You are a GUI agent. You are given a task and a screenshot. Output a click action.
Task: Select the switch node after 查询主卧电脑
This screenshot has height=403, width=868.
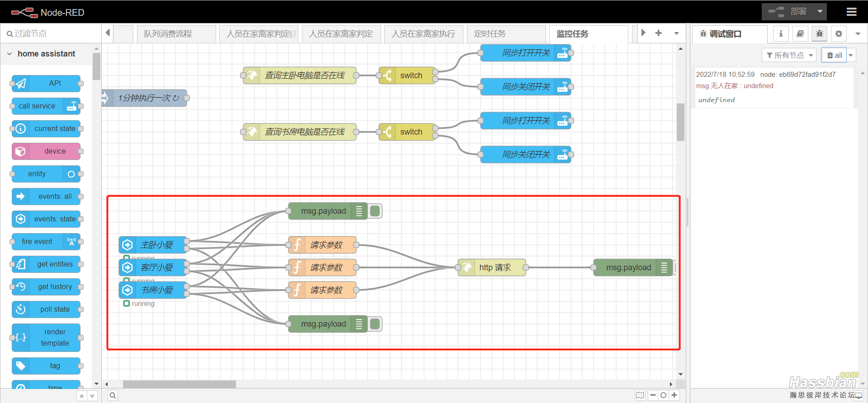(407, 75)
